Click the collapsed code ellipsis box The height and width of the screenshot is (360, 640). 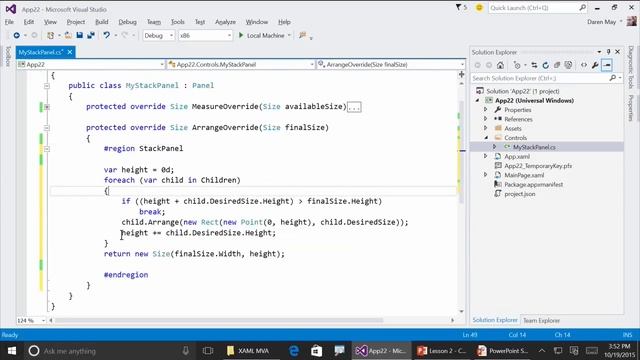coord(354,107)
